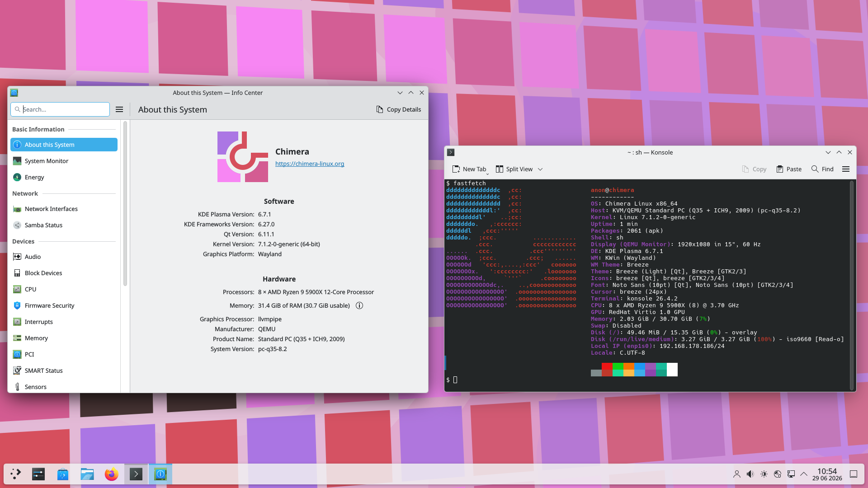Open the network connections tray icon
This screenshot has height=488, width=868.
(x=791, y=474)
